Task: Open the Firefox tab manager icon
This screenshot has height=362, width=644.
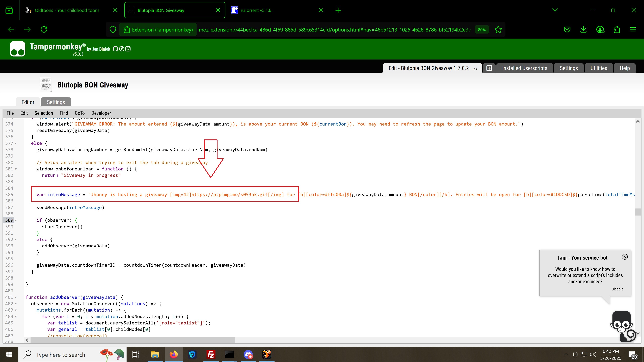Action: (9, 10)
